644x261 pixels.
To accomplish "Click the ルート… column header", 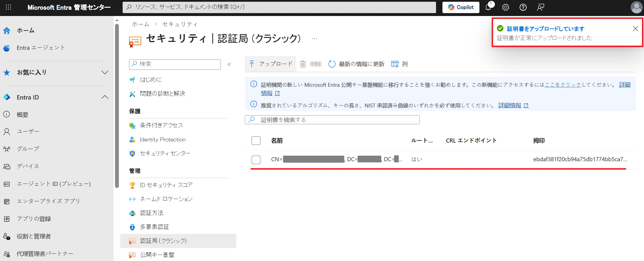I will [422, 141].
